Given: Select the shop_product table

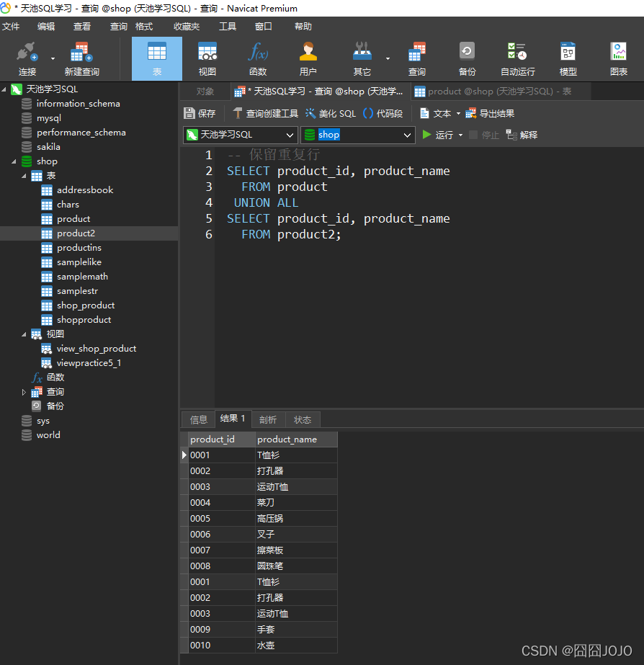Looking at the screenshot, I should pyautogui.click(x=86, y=305).
